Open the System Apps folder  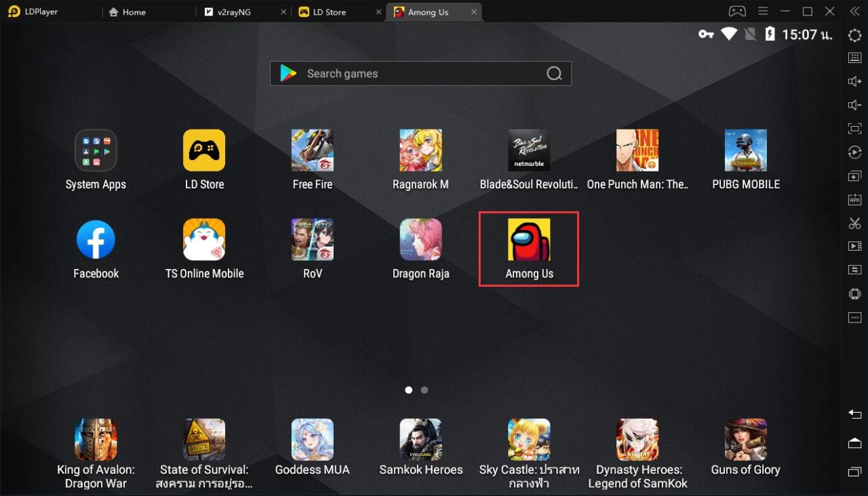(x=96, y=150)
